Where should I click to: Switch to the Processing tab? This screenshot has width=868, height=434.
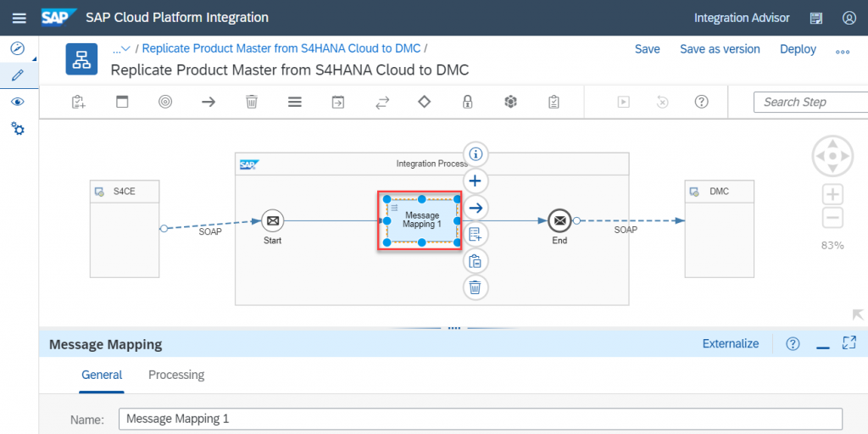(x=176, y=375)
